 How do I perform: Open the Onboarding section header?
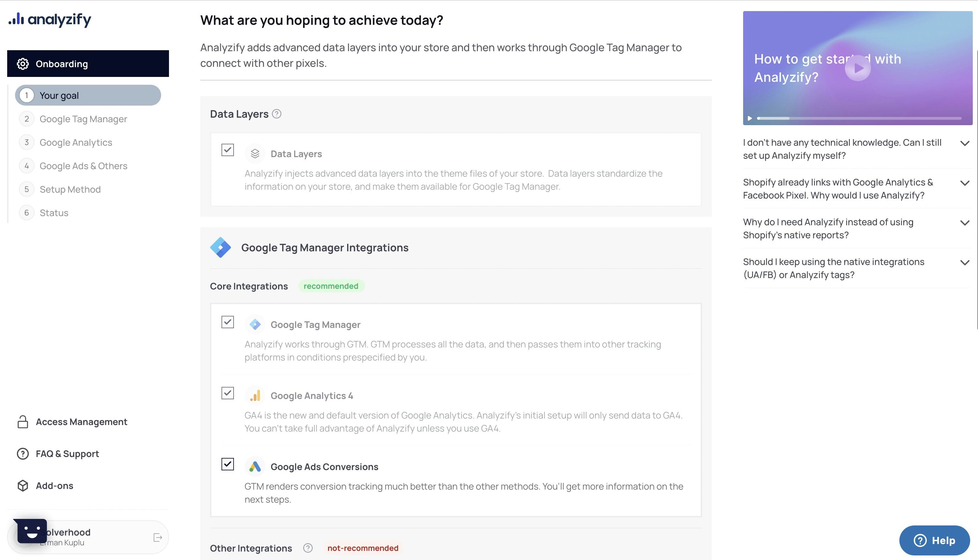[x=88, y=64]
